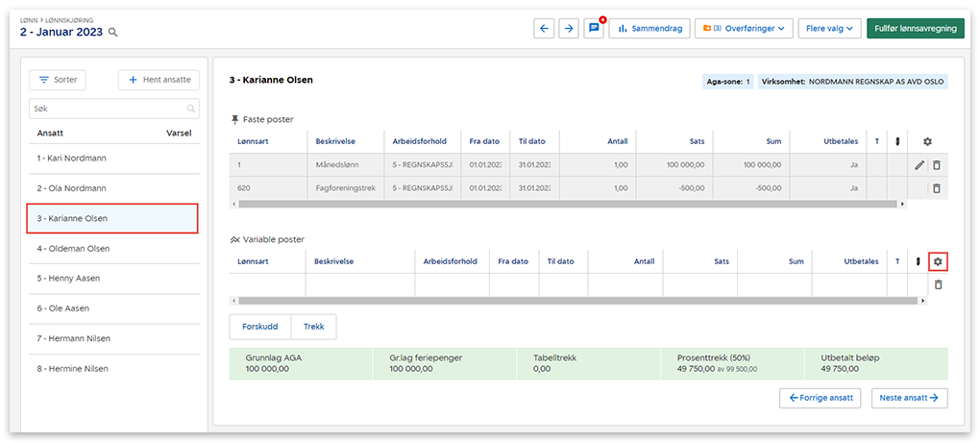Viewport: 980px width, 442px height.
Task: Delete the Månedslønn fixed post row
Action: 938,165
